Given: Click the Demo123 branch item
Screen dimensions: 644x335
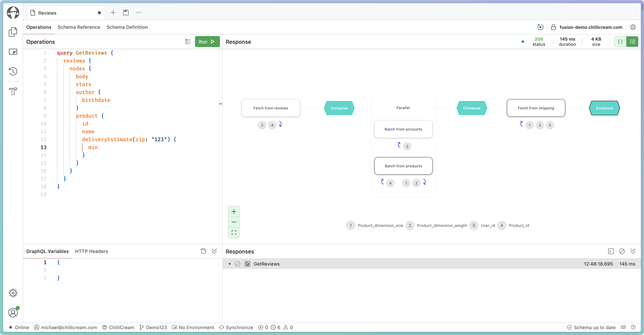Looking at the screenshot, I should point(153,327).
